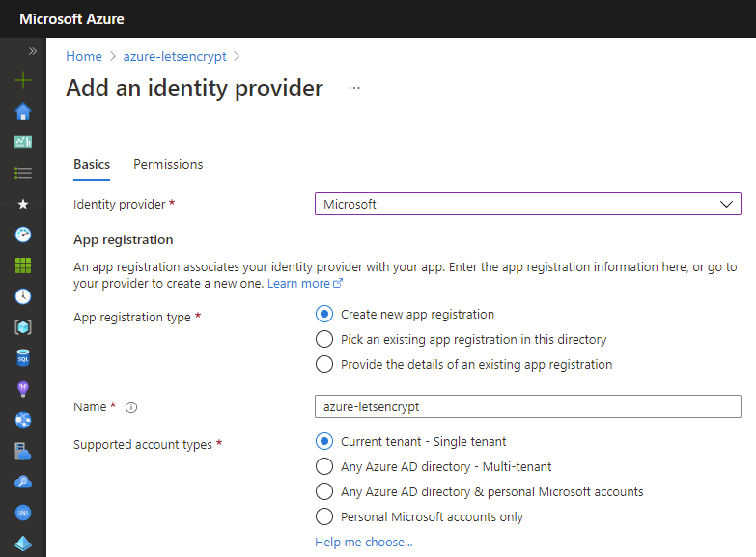756x557 pixels.
Task: Open the Identity provider Microsoft dropdown
Action: (528, 204)
